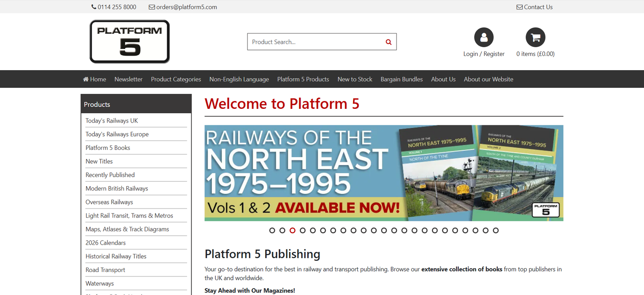Click the 0 items (£0.00) basket link

(x=535, y=54)
